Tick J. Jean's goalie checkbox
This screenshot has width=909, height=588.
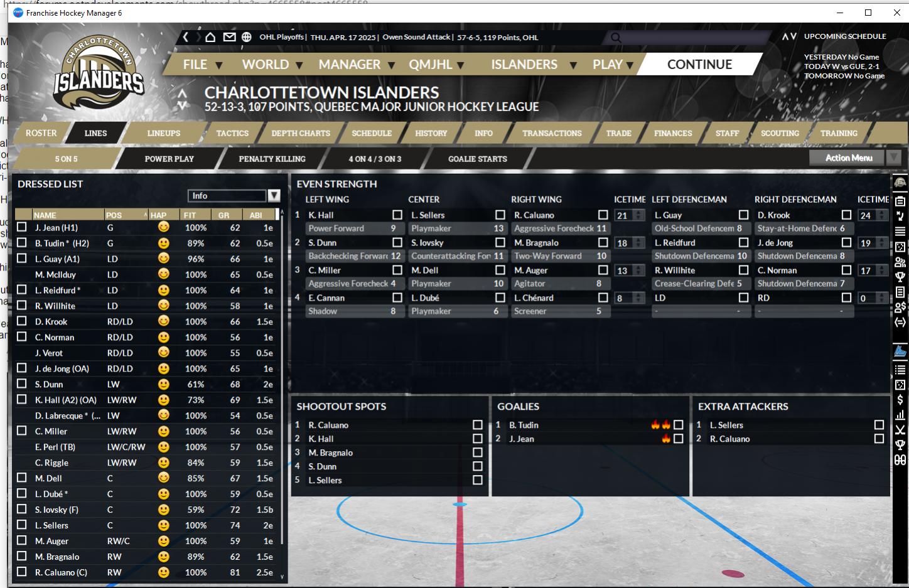679,439
